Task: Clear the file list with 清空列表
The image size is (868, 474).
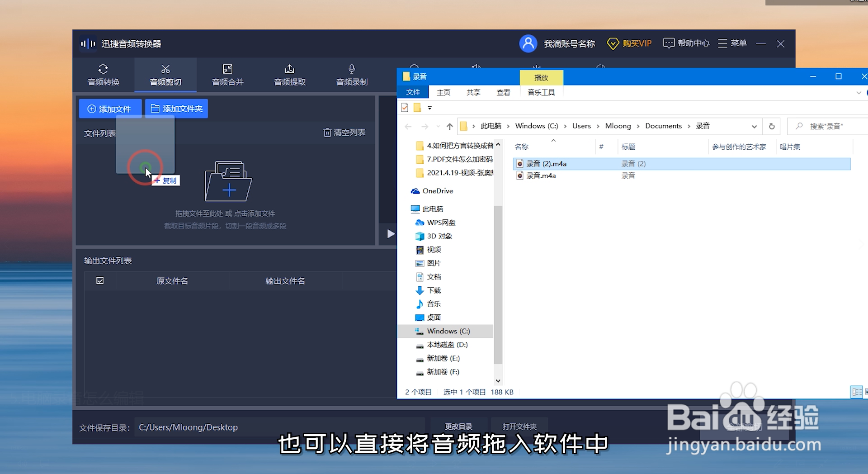Action: click(344, 133)
